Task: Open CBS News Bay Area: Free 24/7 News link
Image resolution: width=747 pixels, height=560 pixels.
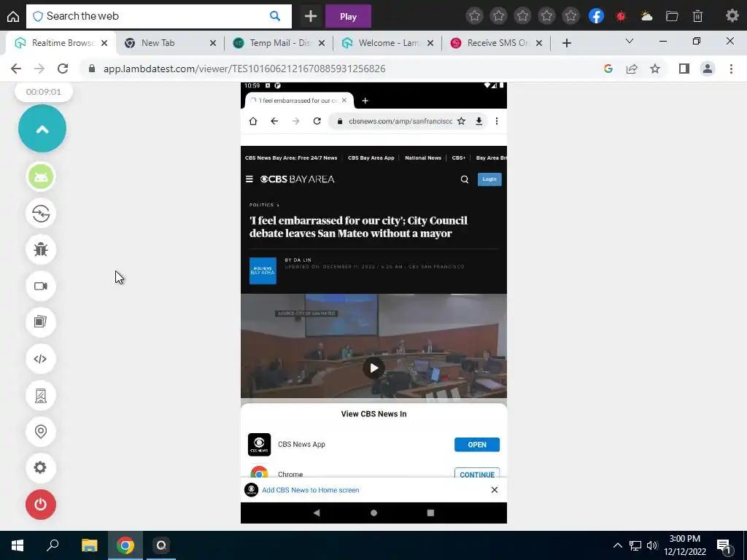Action: click(x=291, y=157)
